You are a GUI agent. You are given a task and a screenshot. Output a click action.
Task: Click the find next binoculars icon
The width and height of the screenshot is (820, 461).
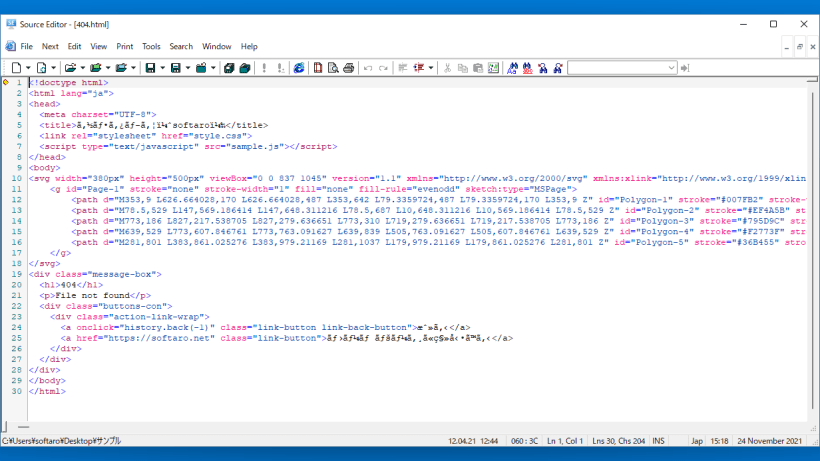tap(558, 68)
